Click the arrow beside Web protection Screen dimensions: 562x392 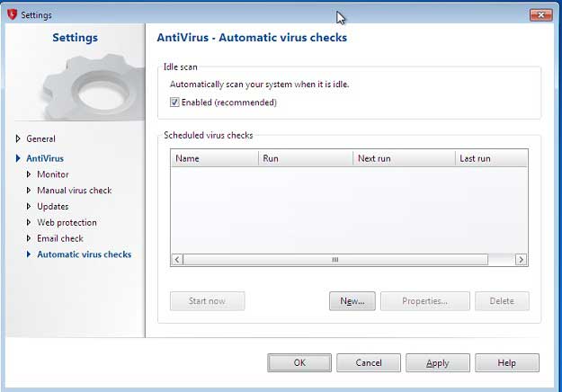tap(29, 222)
